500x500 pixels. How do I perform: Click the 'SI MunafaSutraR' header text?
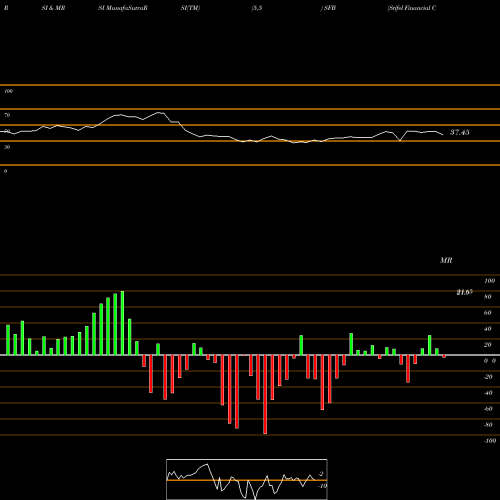[x=123, y=8]
